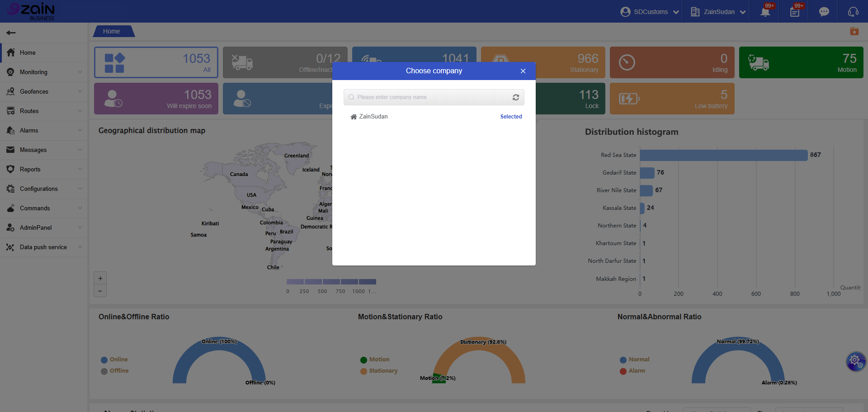868x412 pixels.
Task: Click the favorites star icon at top right
Action: pyautogui.click(x=854, y=31)
